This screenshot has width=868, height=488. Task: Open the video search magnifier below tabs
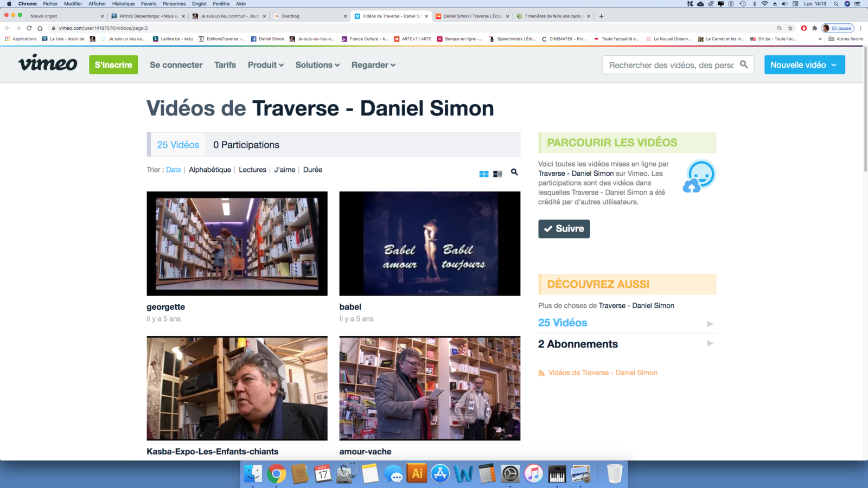pyautogui.click(x=514, y=172)
